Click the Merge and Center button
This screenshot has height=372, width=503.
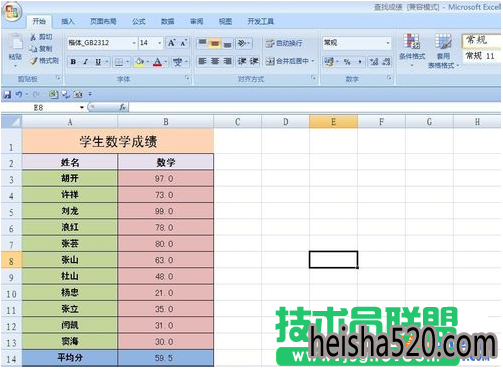tap(290, 61)
